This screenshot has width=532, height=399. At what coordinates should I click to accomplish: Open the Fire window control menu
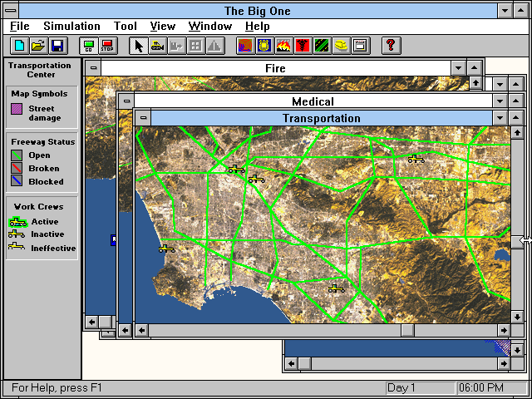(x=94, y=68)
